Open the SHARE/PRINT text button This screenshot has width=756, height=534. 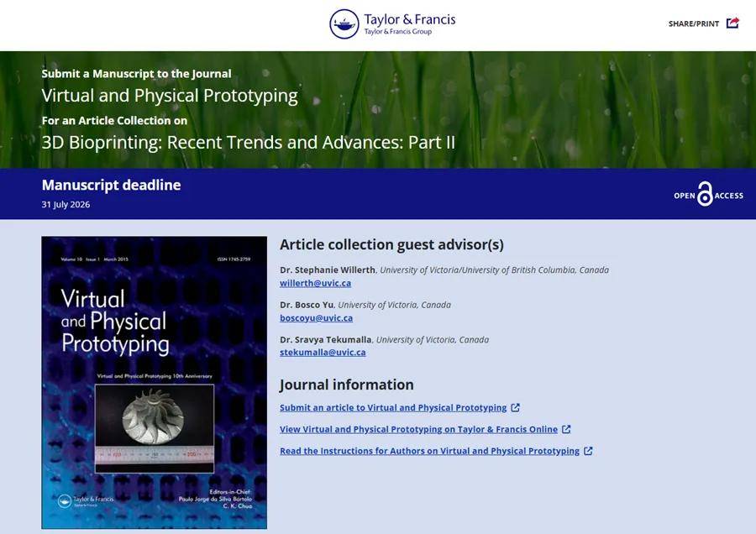[693, 24]
